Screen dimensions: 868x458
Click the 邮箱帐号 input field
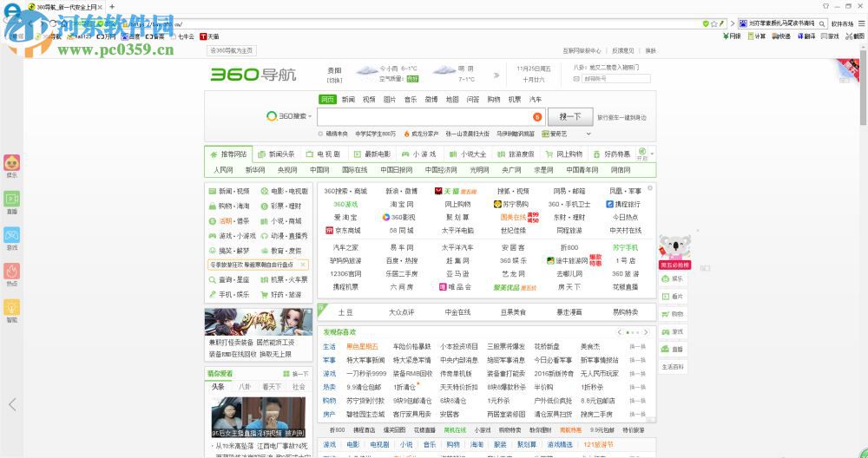point(615,79)
